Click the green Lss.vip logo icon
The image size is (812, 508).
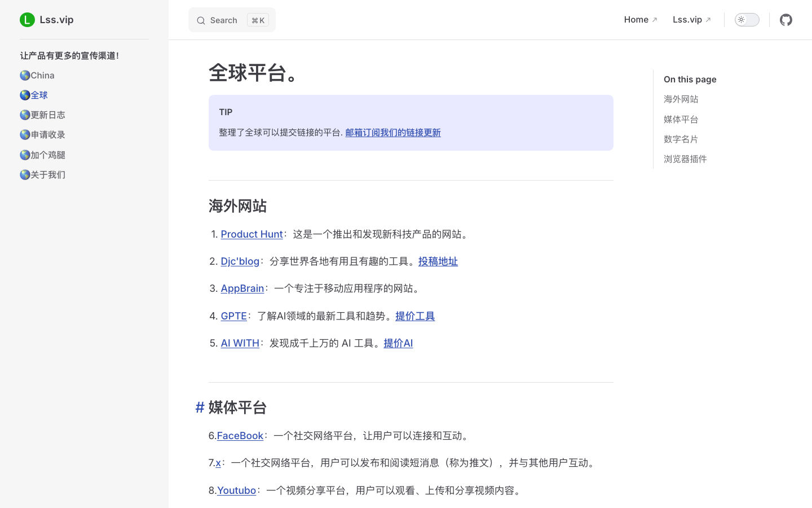click(x=27, y=20)
